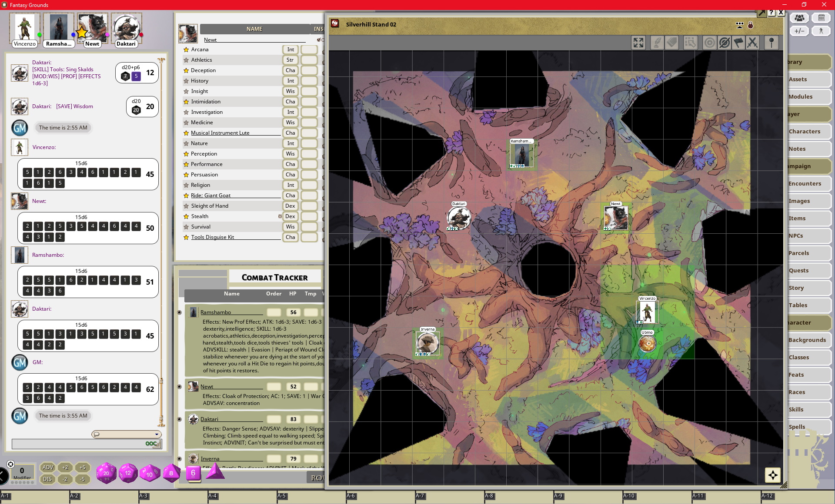Open the calendar icon
This screenshot has height=504, width=835.
821,18
